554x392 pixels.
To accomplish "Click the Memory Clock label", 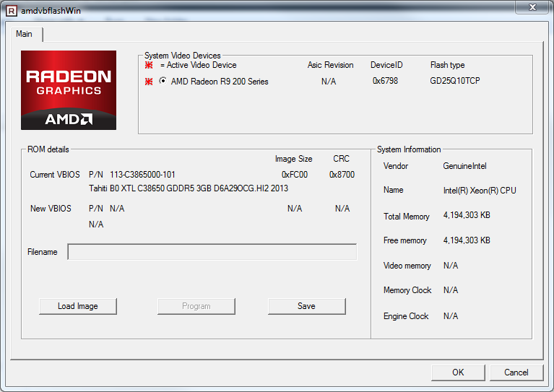I will pyautogui.click(x=407, y=290).
